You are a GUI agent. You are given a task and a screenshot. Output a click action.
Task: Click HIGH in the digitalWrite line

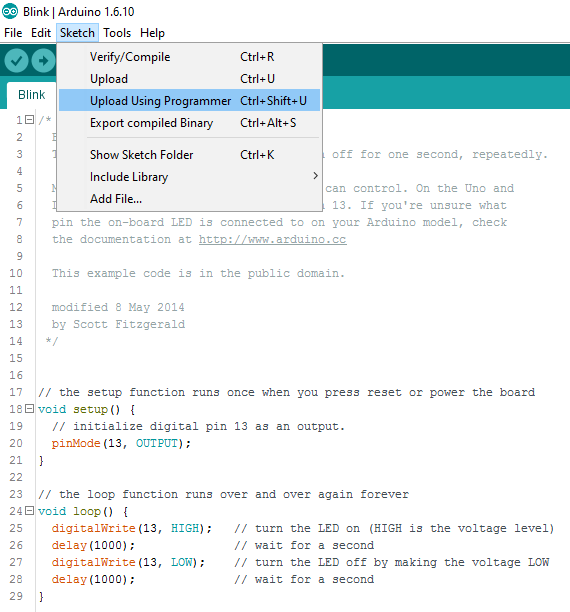point(185,528)
